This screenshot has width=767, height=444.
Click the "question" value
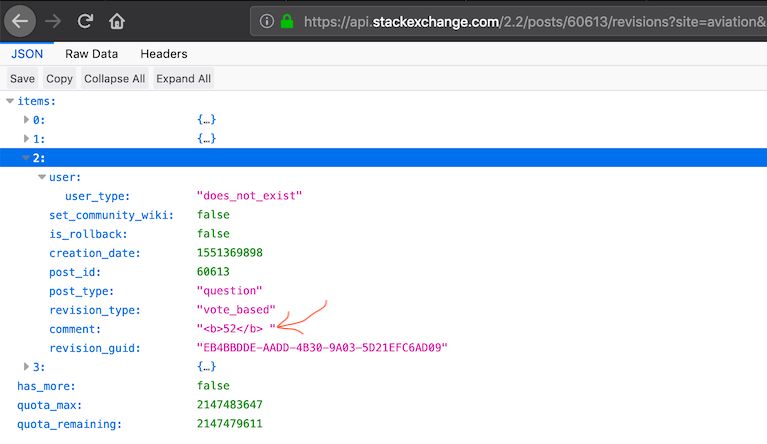tap(229, 291)
